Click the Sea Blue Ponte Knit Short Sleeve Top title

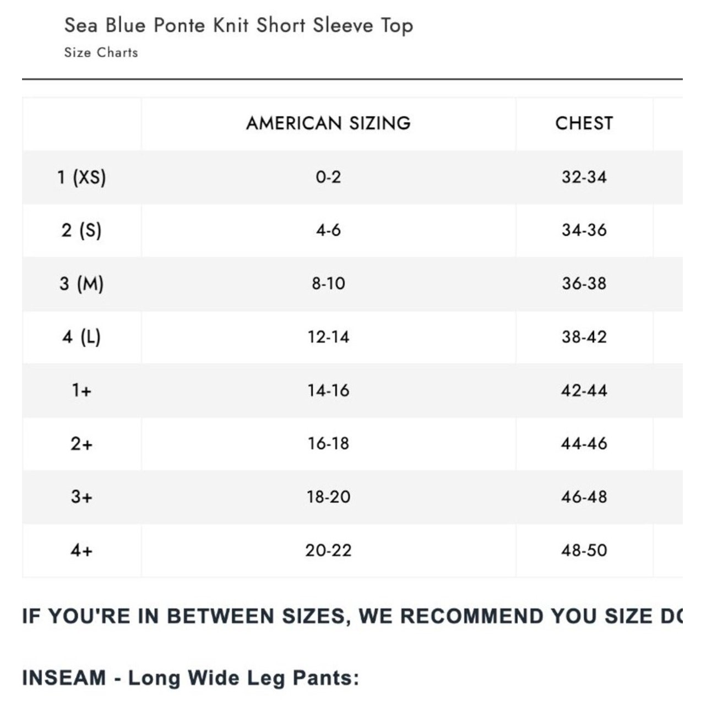(x=238, y=26)
